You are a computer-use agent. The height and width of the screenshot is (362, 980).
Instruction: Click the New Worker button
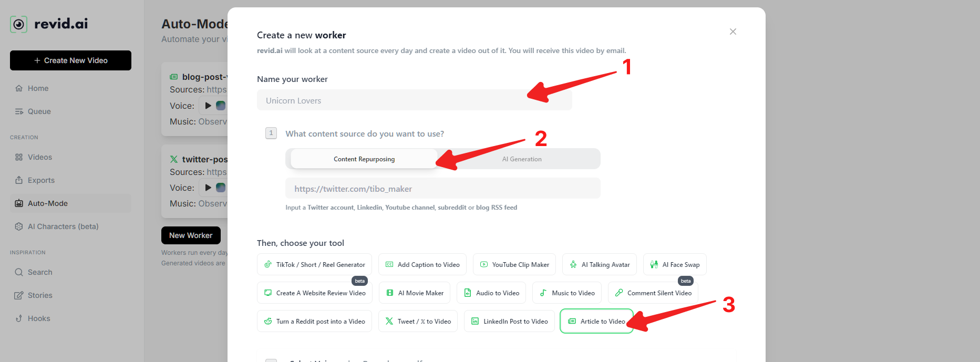pos(191,235)
